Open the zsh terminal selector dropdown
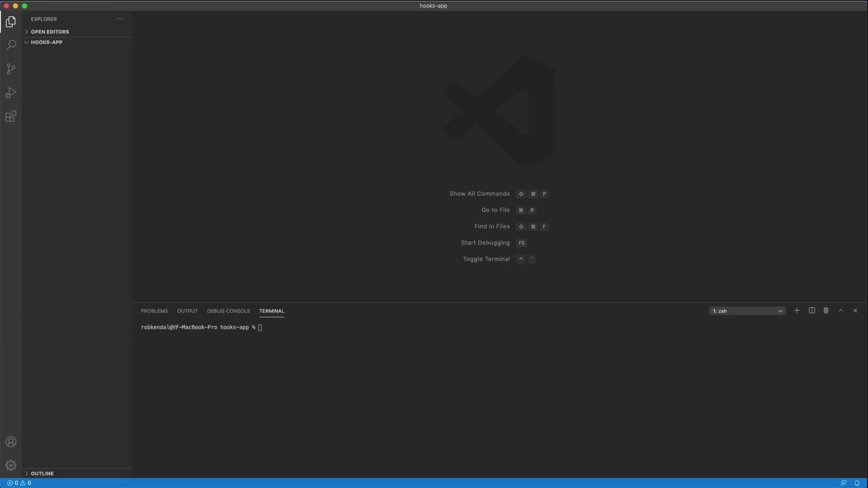Viewport: 868px width, 488px height. pos(747,311)
